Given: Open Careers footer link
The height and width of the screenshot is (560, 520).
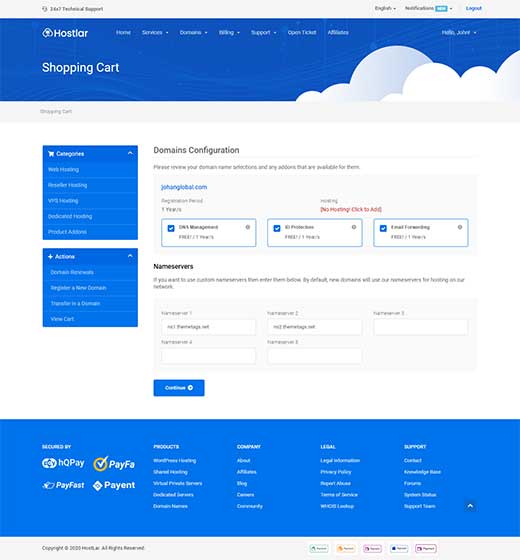Looking at the screenshot, I should pyautogui.click(x=245, y=495).
